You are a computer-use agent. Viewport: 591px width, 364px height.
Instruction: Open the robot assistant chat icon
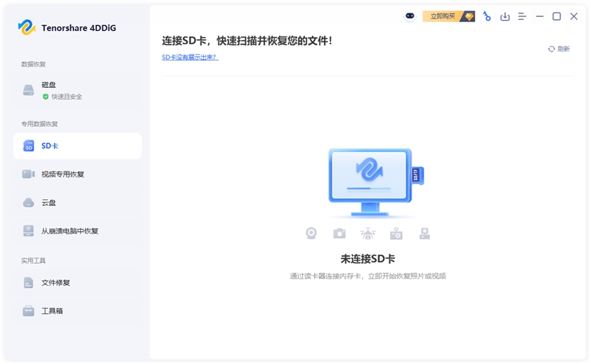coord(410,16)
